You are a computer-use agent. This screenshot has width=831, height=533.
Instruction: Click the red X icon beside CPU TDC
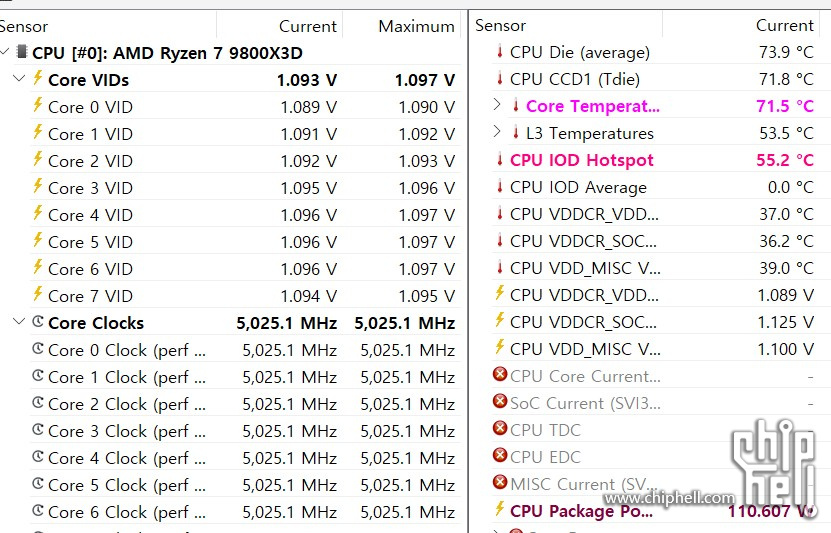tap(500, 430)
